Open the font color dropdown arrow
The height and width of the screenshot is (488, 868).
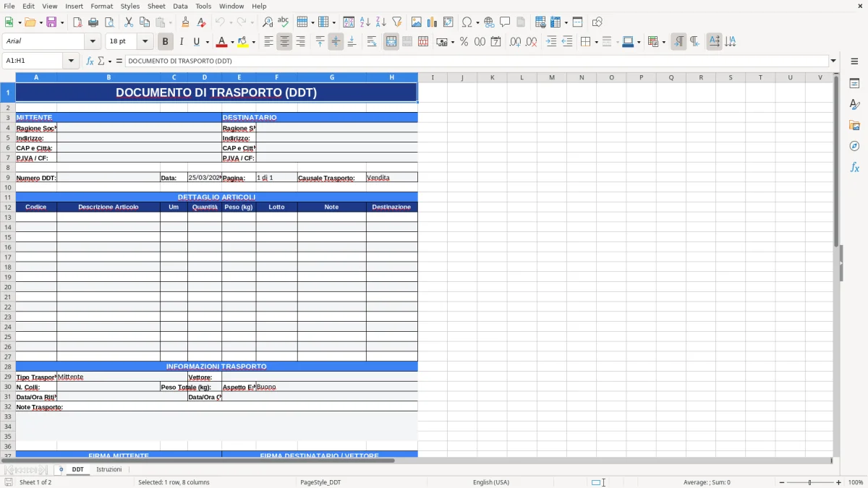(x=230, y=41)
